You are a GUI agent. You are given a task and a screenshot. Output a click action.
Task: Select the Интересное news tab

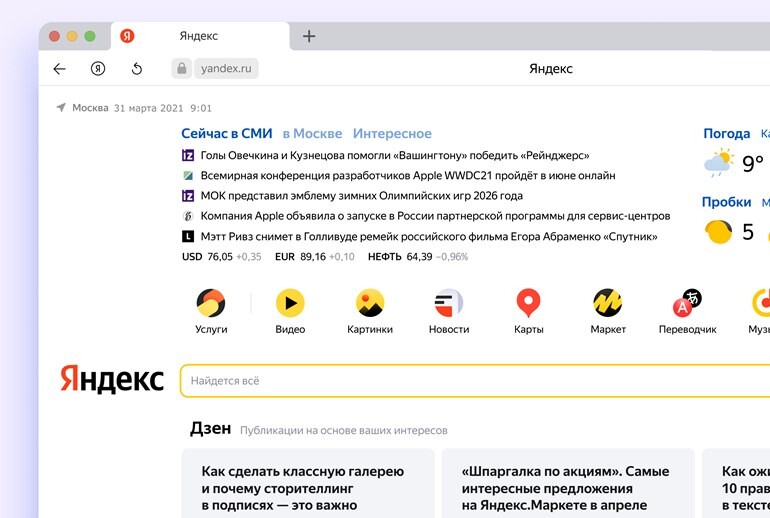pos(392,133)
